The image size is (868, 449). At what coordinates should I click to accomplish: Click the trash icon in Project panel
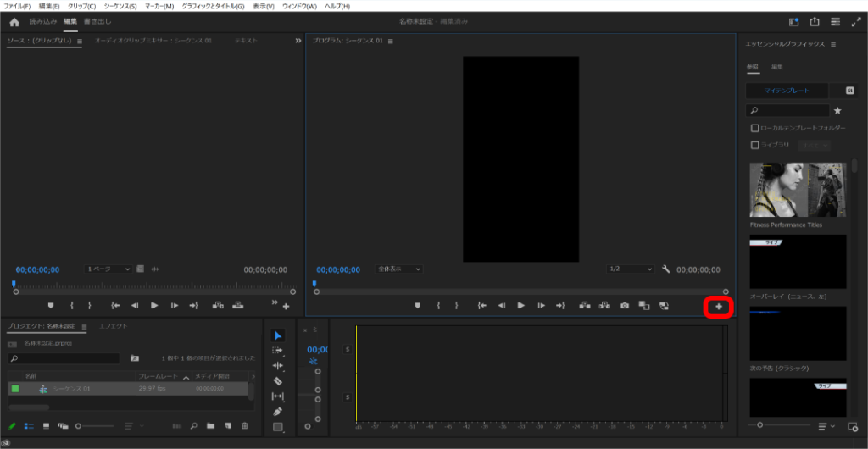tap(245, 426)
